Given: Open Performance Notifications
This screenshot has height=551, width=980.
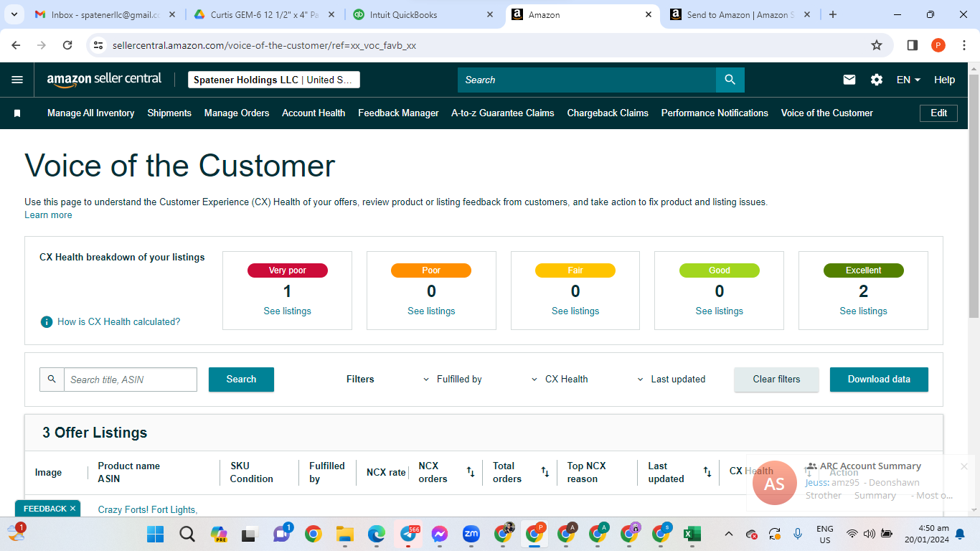Looking at the screenshot, I should [715, 113].
